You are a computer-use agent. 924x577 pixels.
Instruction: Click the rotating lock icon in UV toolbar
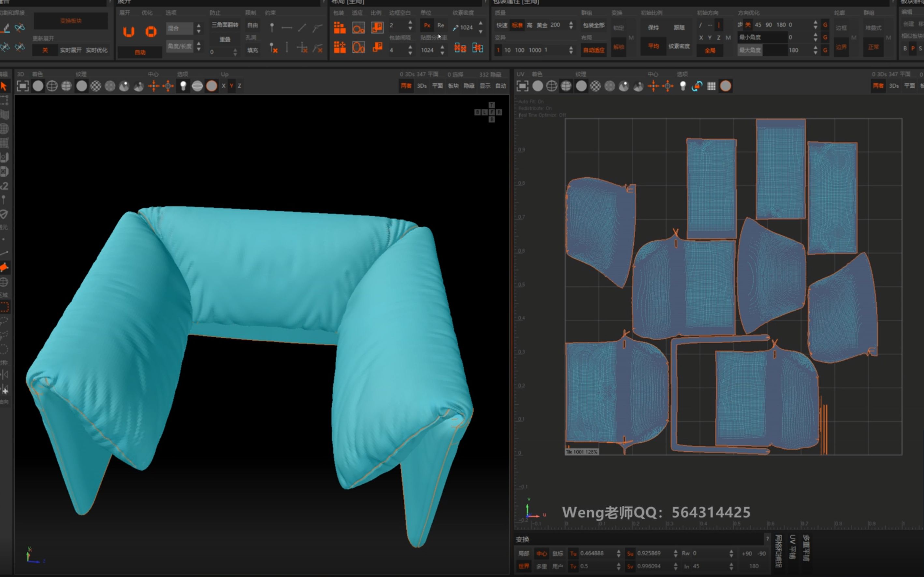pyautogui.click(x=697, y=86)
